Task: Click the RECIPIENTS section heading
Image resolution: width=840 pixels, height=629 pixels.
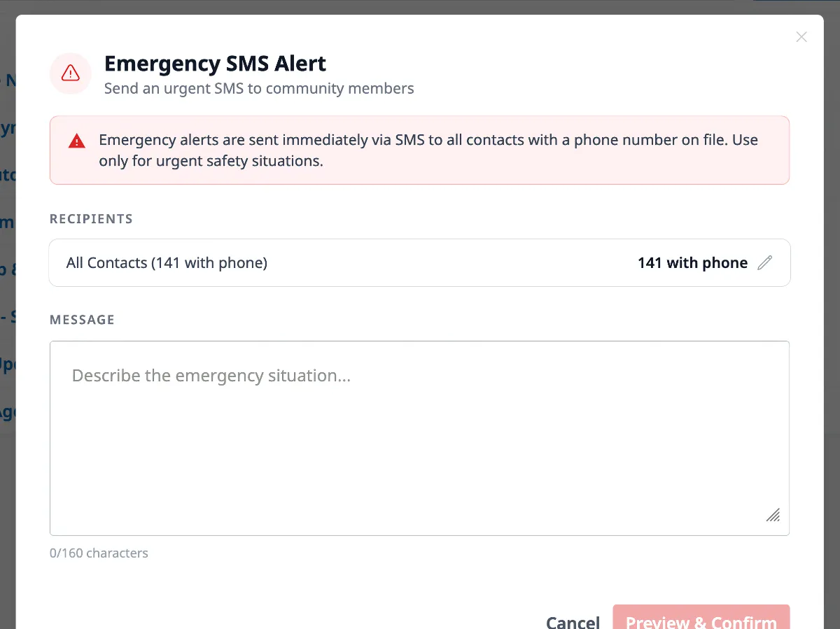Action: tap(91, 218)
